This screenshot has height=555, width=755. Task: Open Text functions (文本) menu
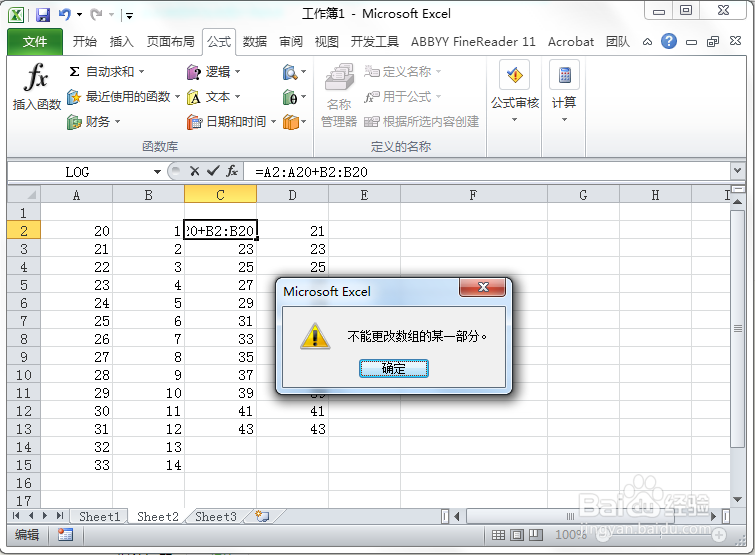(x=213, y=97)
